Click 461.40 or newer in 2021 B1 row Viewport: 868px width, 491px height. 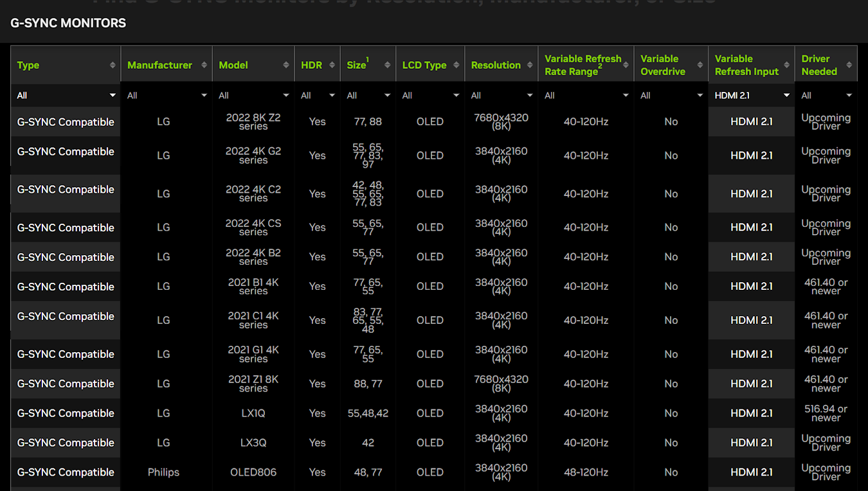[x=826, y=287]
